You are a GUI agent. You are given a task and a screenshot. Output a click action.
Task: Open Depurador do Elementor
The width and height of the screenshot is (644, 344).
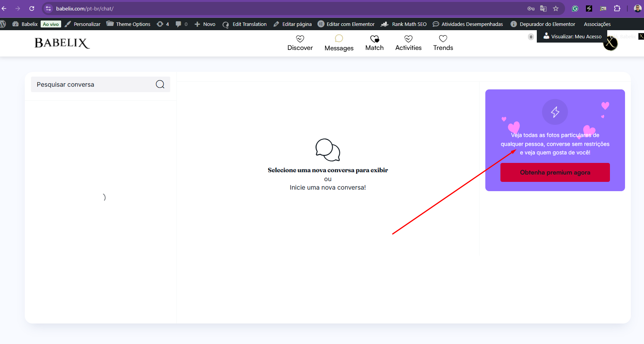coord(543,24)
